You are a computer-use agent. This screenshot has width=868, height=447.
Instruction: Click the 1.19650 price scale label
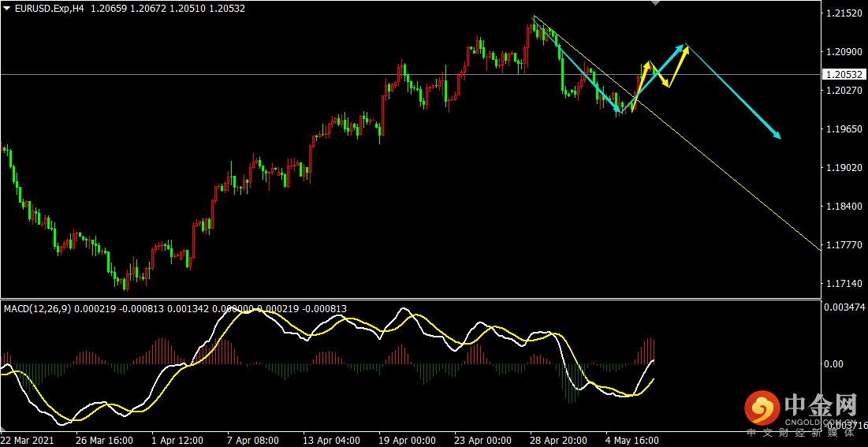(x=843, y=129)
